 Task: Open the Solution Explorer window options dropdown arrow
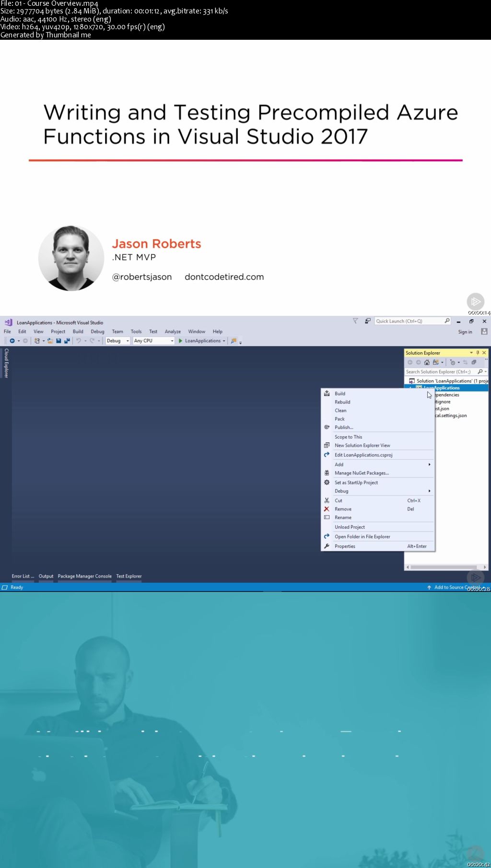tap(471, 353)
